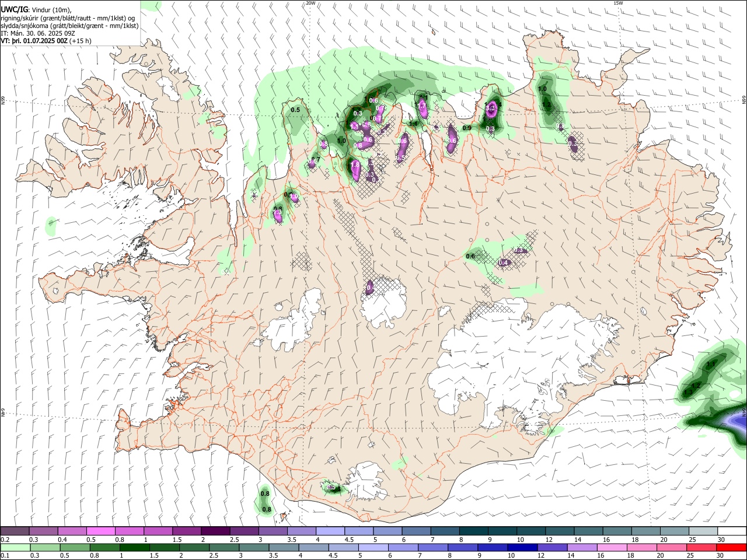747x560 pixels.
Task: Pick the bright magenta swatch labeled 0.5 in the upper scale
Action: tap(100, 531)
